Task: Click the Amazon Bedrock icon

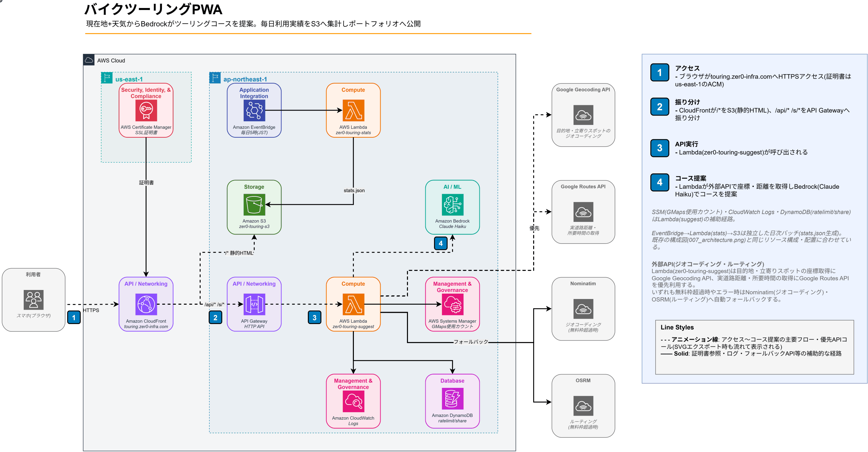Action: pyautogui.click(x=453, y=204)
